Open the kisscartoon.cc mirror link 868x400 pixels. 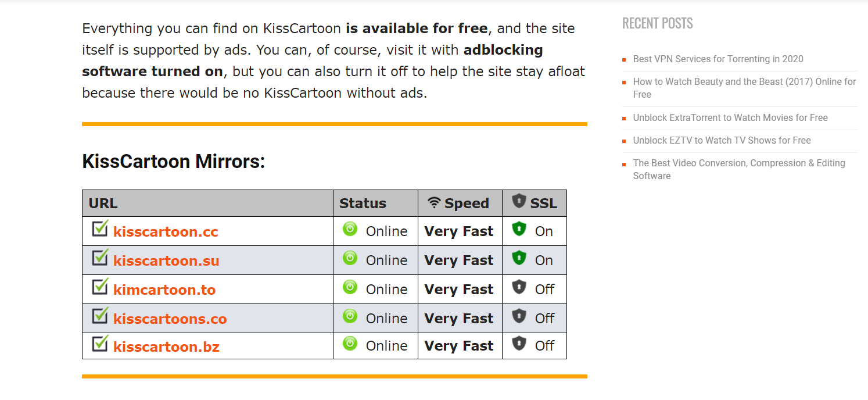pos(166,232)
